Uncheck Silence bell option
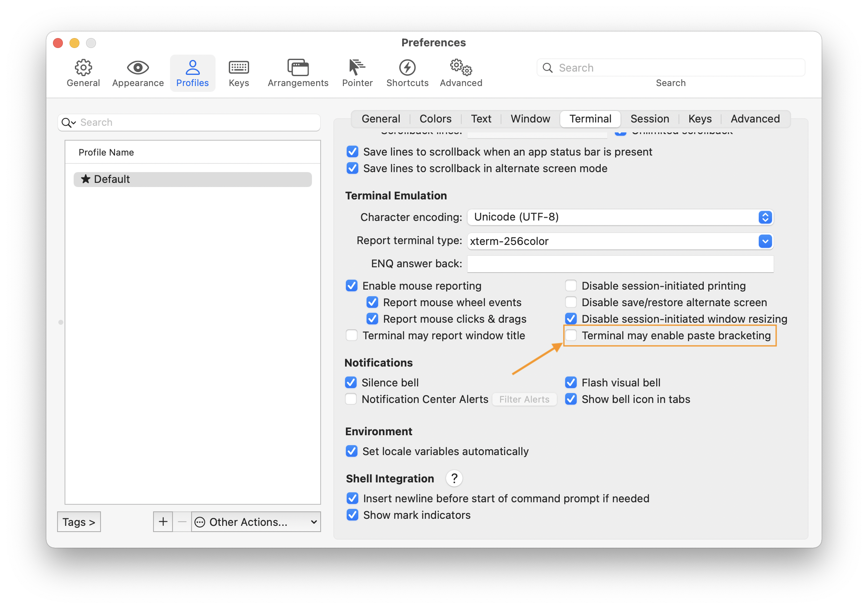Viewport: 868px width, 609px height. coord(351,382)
